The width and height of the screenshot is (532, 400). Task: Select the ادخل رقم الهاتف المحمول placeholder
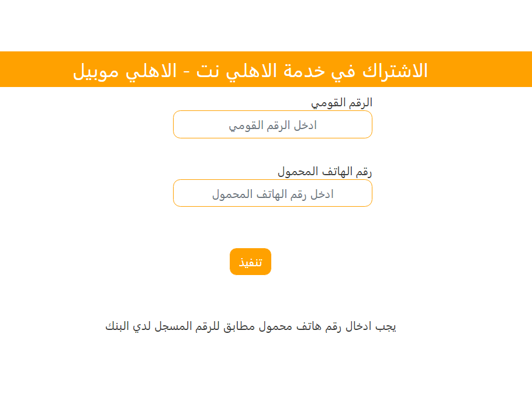[x=272, y=194]
